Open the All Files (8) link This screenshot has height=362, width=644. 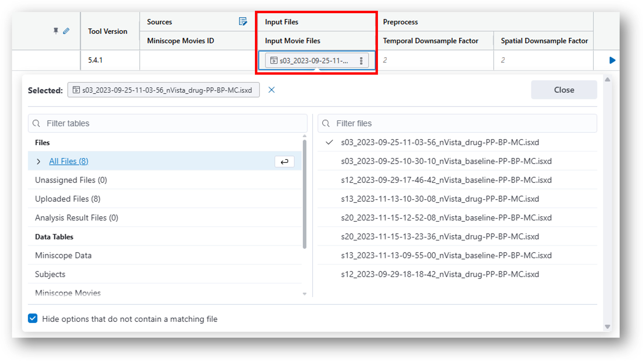tap(69, 161)
